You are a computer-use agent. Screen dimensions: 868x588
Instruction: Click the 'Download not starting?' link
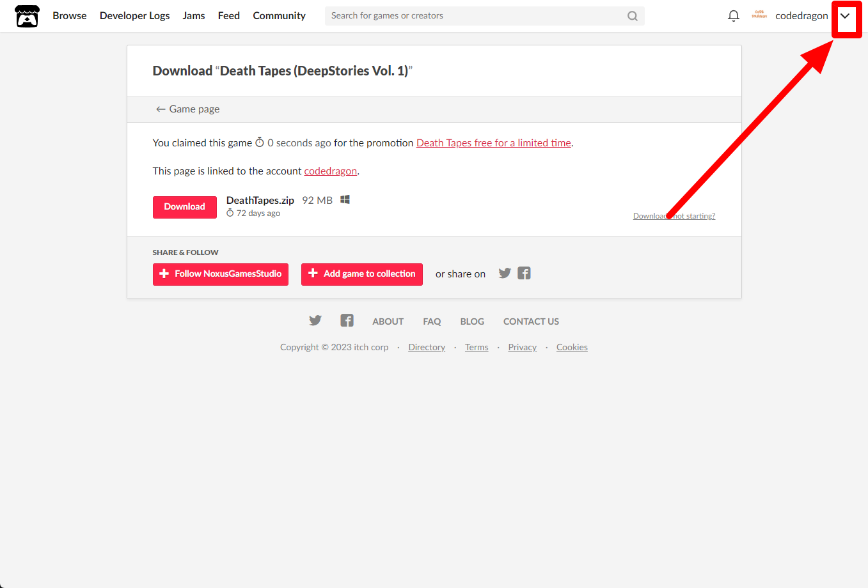coord(674,216)
